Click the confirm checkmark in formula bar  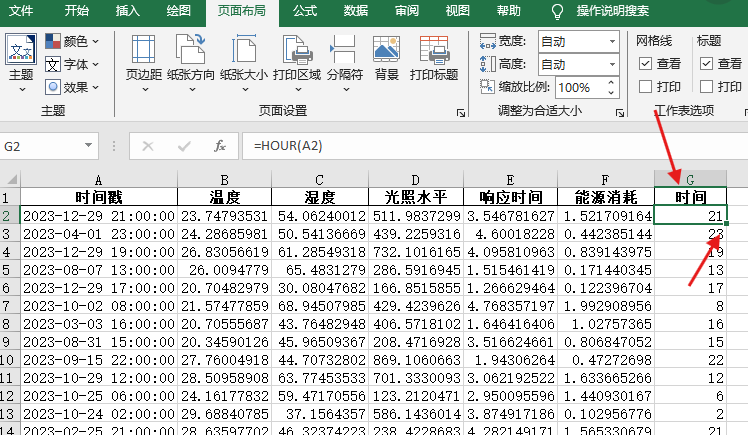pos(184,146)
